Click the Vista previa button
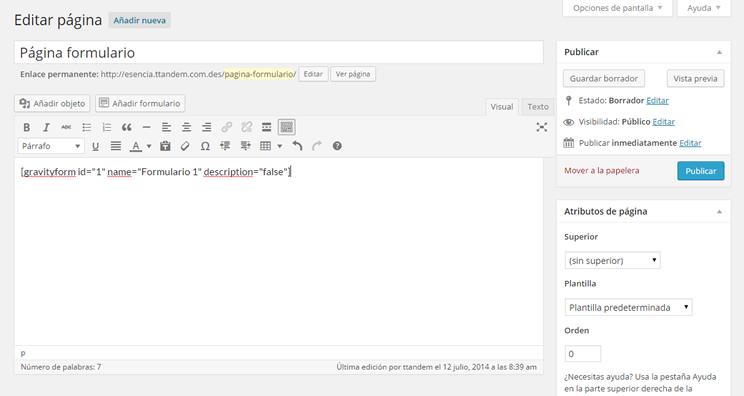This screenshot has width=744, height=396. [x=695, y=79]
